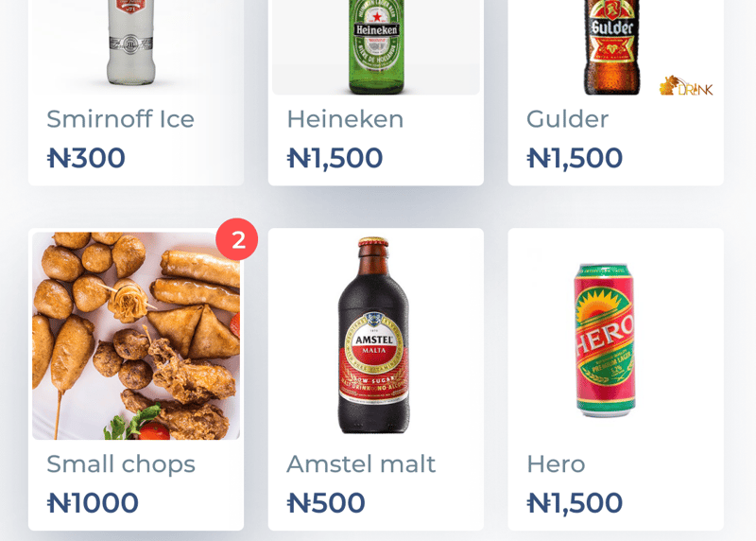Select the ₦1,500 price under Heineken
Viewport: 756px width, 541px height.
pos(335,158)
